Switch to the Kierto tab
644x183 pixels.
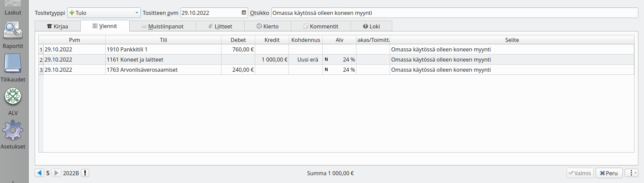268,26
